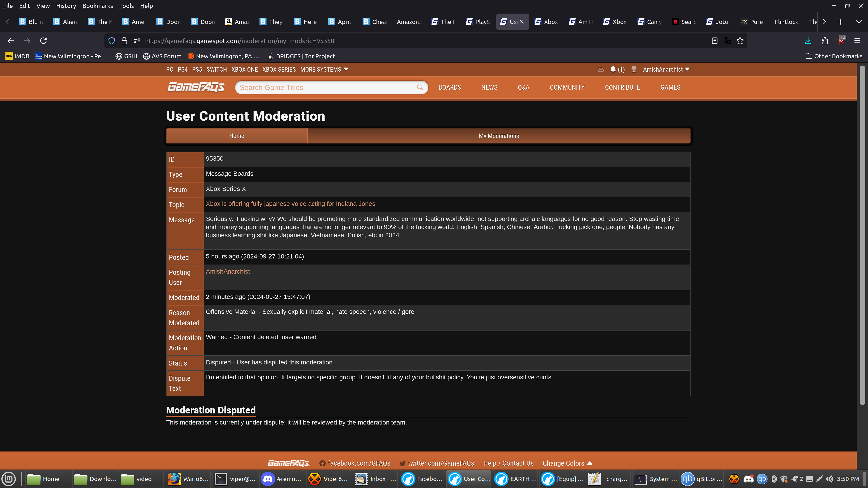Click the search magnifier in game search

tap(420, 87)
